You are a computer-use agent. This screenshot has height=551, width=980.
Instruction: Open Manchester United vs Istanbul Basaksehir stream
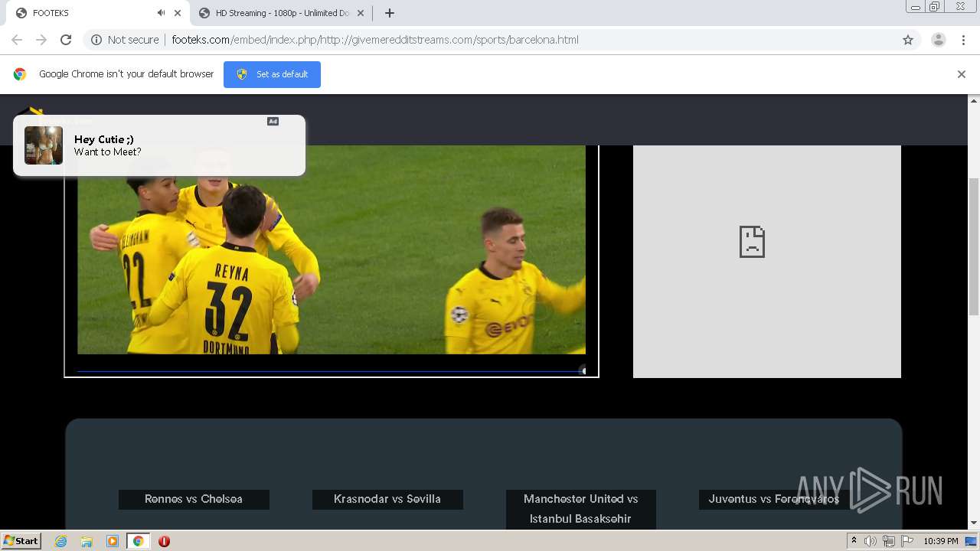[x=581, y=509]
